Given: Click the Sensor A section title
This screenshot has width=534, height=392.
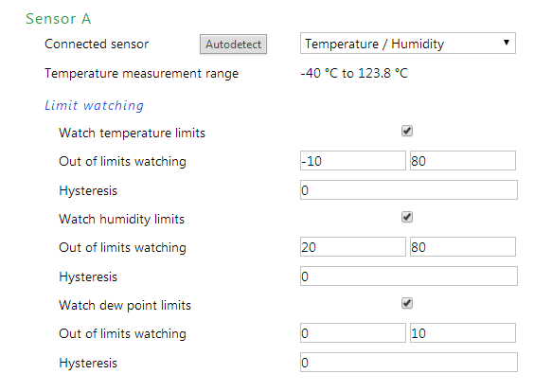Looking at the screenshot, I should [59, 19].
